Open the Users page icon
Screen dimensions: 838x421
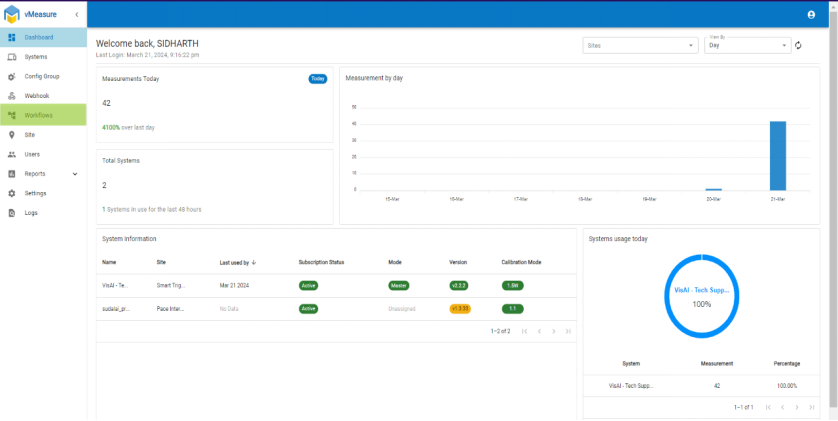(x=12, y=154)
